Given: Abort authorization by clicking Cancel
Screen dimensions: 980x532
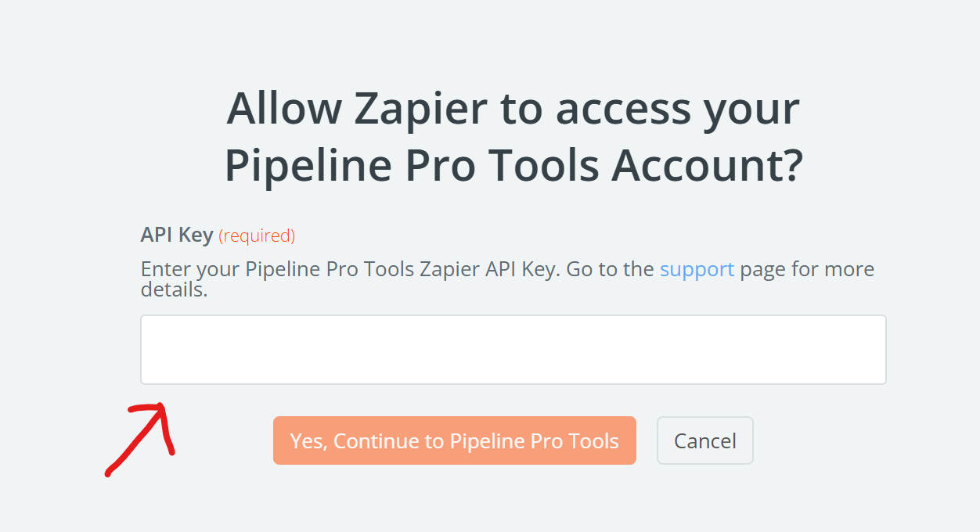Looking at the screenshot, I should 704,440.
